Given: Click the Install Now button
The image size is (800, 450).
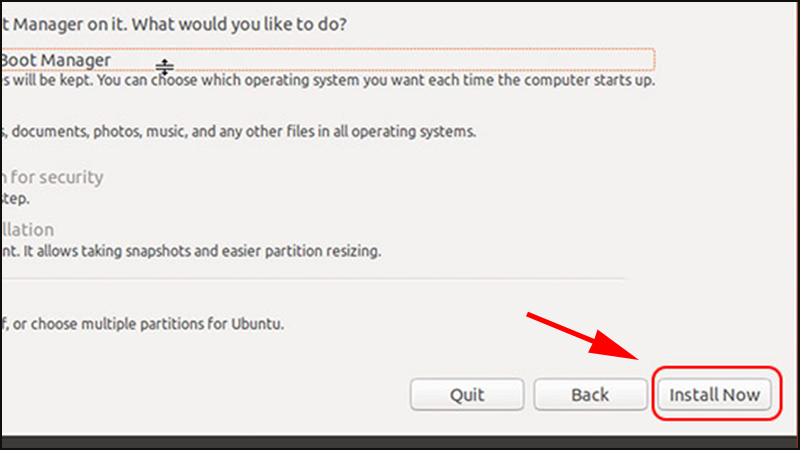Looking at the screenshot, I should coord(714,394).
